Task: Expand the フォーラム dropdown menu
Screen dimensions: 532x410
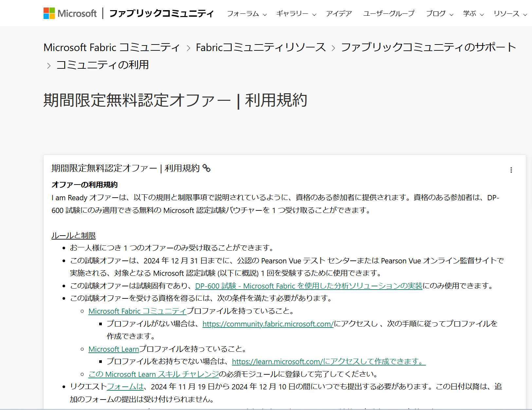Action: coord(247,14)
